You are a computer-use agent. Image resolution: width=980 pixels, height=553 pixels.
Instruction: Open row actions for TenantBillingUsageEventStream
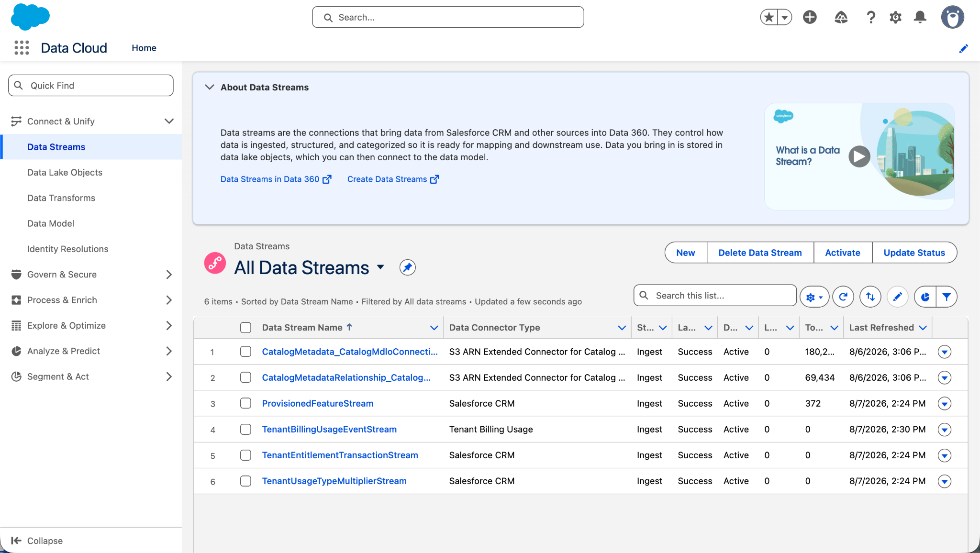944,430
